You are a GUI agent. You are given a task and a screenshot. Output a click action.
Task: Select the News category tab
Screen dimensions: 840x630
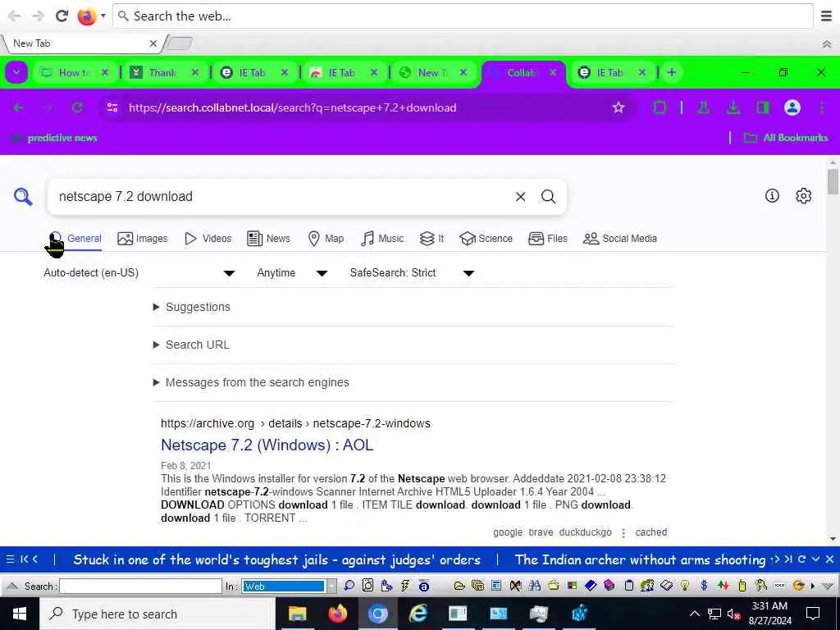pyautogui.click(x=268, y=239)
